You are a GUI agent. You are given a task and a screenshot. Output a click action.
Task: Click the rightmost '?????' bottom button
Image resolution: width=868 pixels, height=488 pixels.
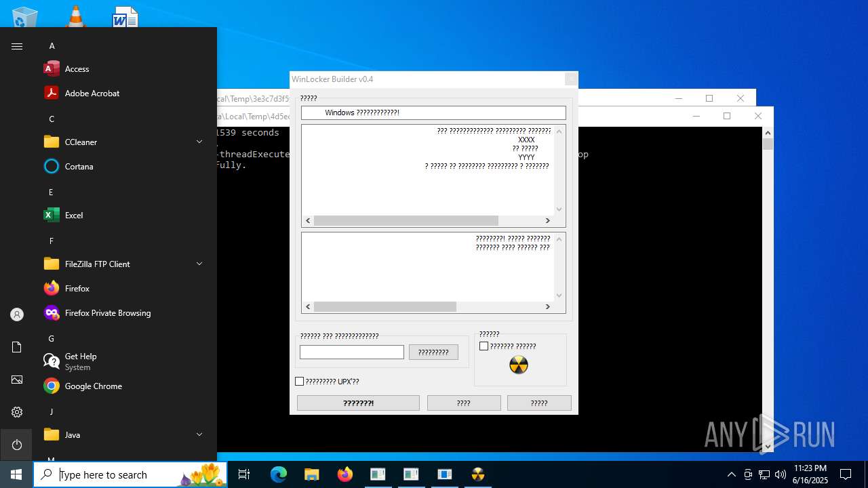539,403
